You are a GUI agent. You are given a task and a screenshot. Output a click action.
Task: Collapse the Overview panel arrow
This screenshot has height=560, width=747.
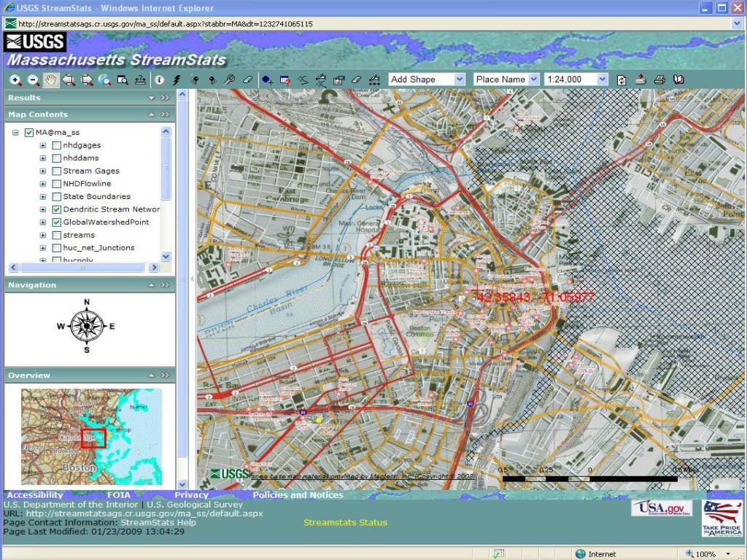[151, 376]
